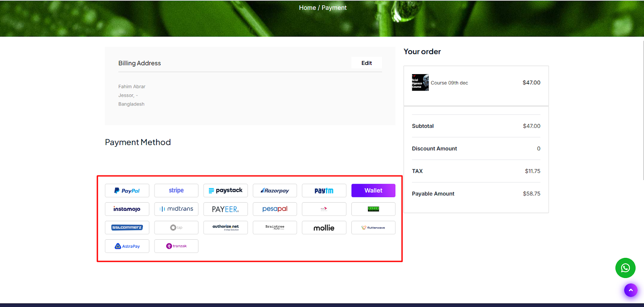Choose Paytm payment option
Image resolution: width=644 pixels, height=307 pixels.
pyautogui.click(x=324, y=191)
